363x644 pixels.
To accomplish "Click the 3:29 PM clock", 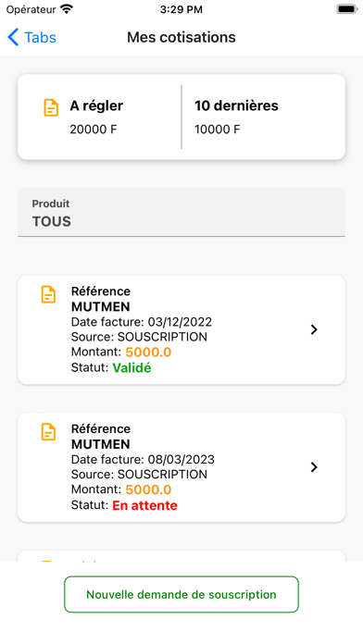I will [x=181, y=9].
